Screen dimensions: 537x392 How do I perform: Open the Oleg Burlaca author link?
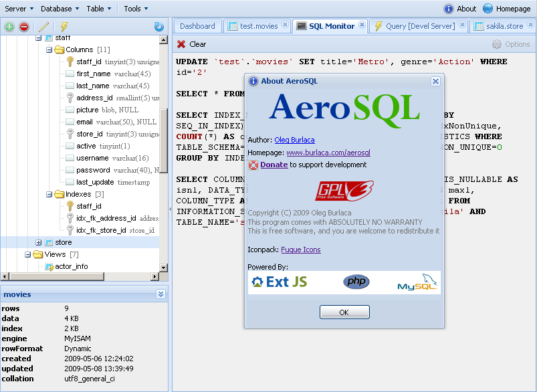click(294, 140)
